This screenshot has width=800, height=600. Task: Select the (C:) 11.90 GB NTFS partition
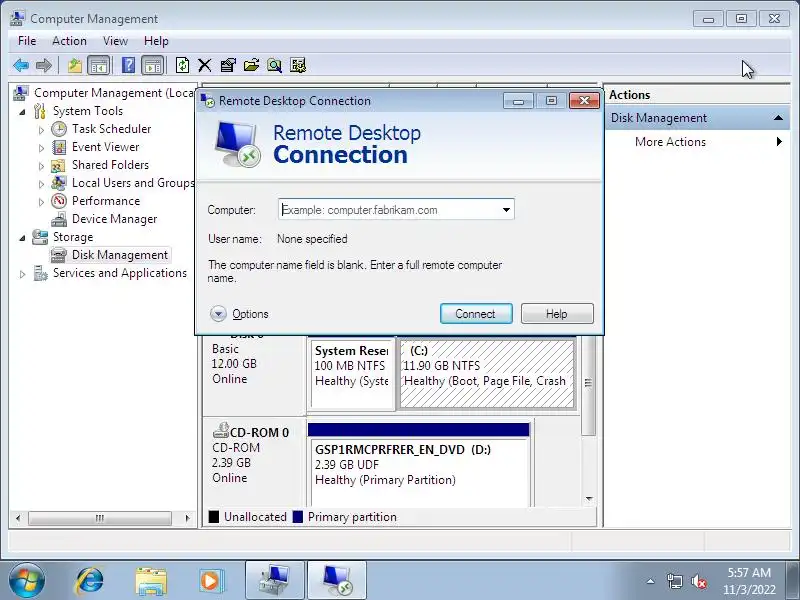[487, 373]
